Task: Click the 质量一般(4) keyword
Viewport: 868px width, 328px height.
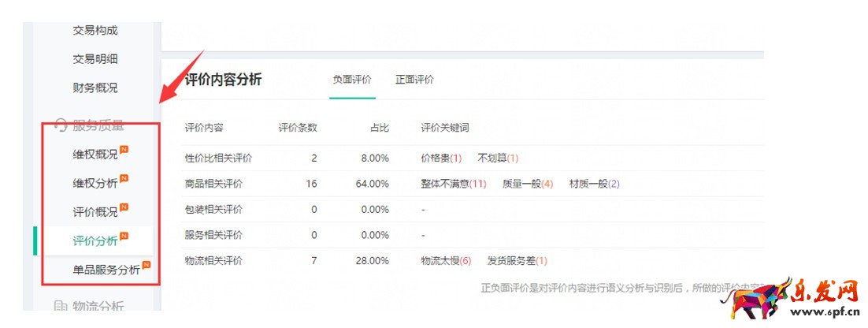Action: [528, 184]
